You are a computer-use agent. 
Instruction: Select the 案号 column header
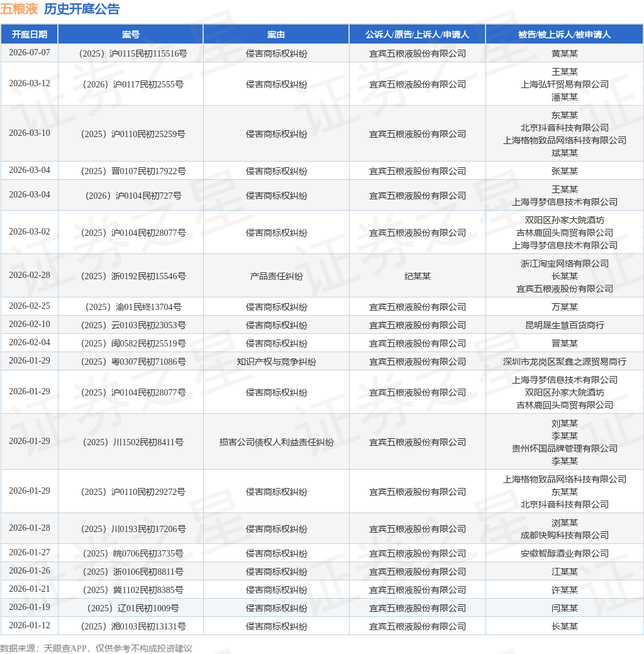tap(131, 35)
